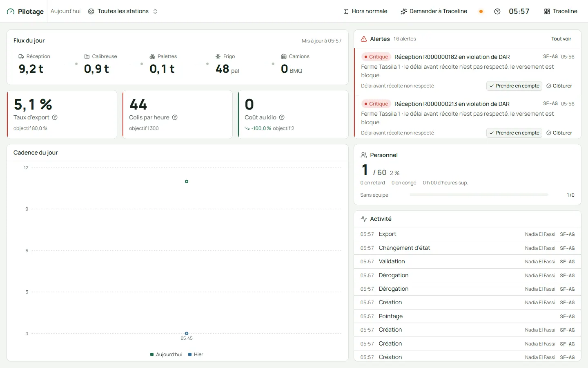The image size is (588, 368).
Task: Open the Traceline apps grid menu
Action: coord(561,11)
